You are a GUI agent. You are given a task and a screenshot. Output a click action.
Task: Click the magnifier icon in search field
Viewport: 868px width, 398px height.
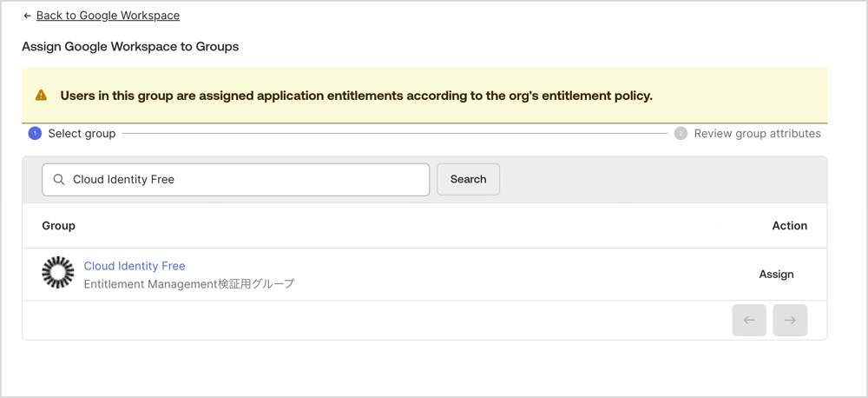coord(59,180)
